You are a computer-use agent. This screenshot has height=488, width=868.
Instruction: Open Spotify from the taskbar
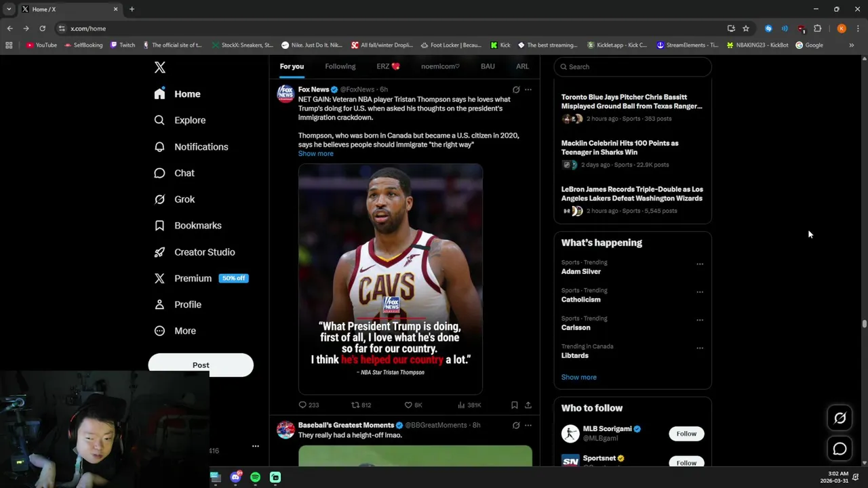coord(255,477)
